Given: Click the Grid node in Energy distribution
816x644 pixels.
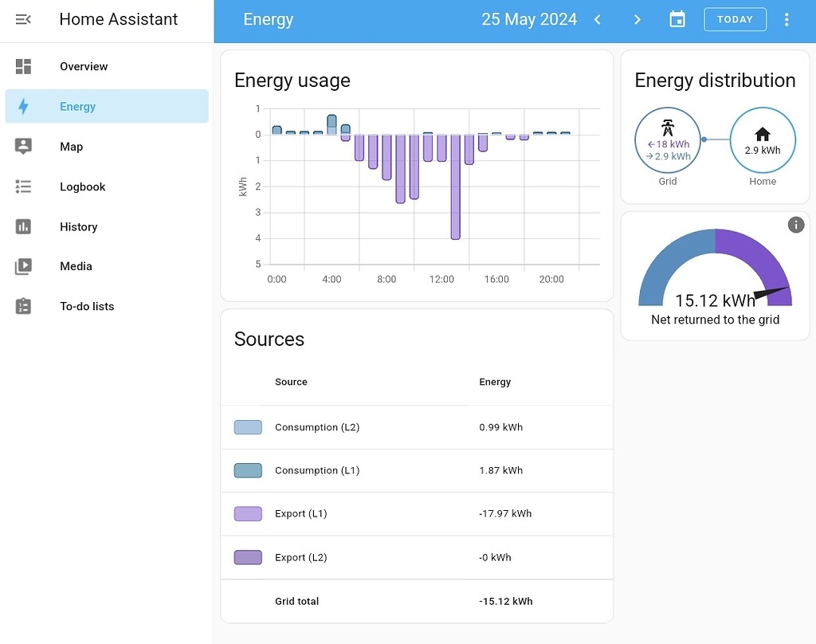Looking at the screenshot, I should [668, 140].
